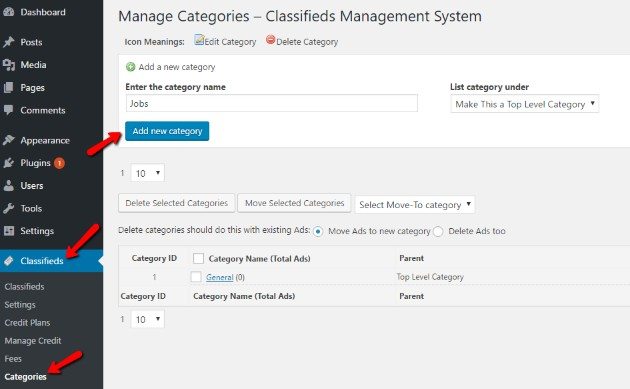630x389 pixels.
Task: Click the Pages document icon
Action: pos(8,87)
